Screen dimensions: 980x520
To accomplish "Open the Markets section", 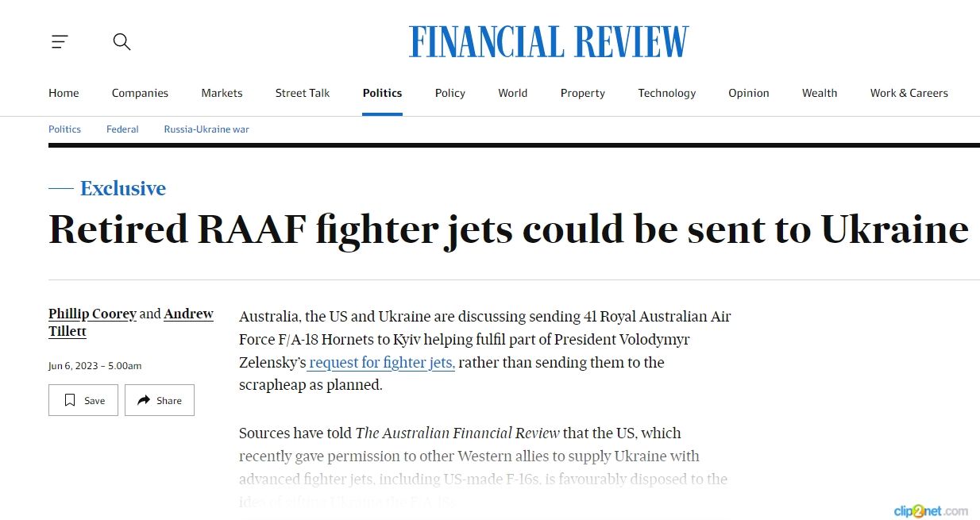I will [x=222, y=93].
